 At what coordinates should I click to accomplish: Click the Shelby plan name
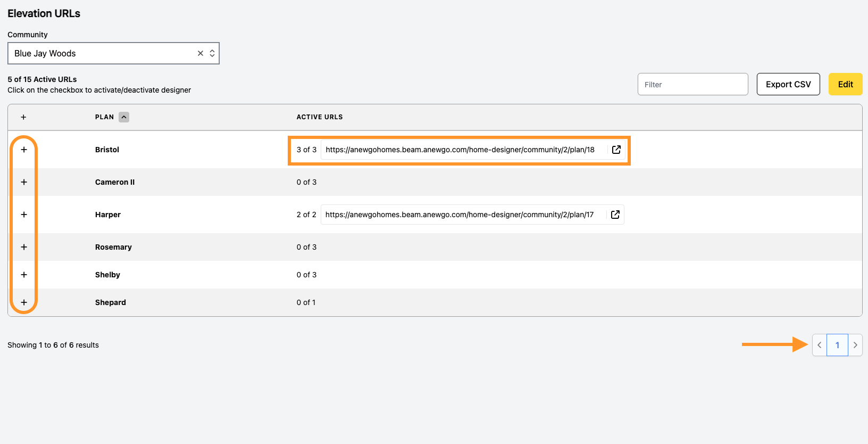pyautogui.click(x=107, y=275)
